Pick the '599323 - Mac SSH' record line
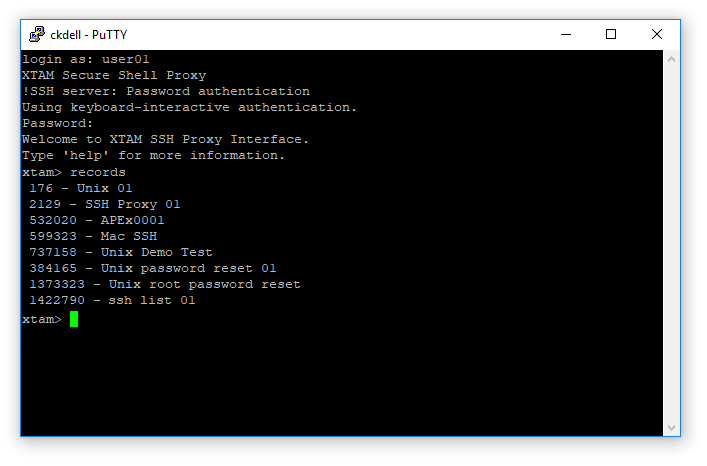Screen dimensions: 707x466 (x=93, y=236)
